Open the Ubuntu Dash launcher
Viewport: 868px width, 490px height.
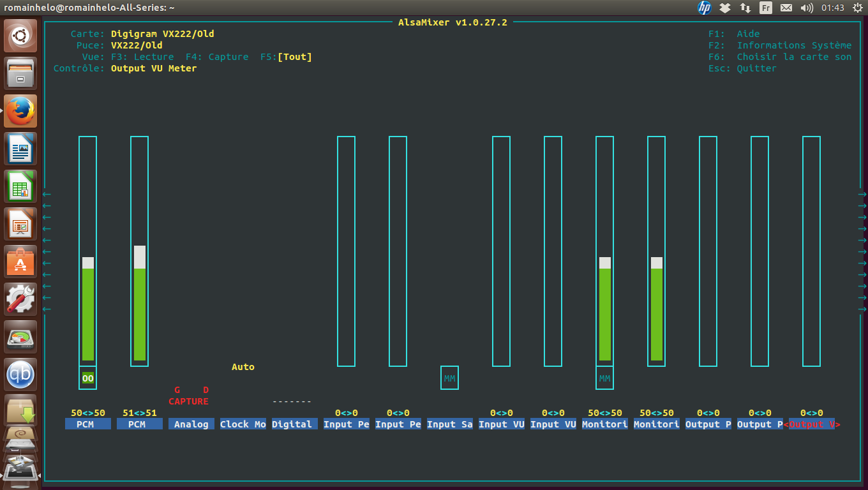(21, 36)
